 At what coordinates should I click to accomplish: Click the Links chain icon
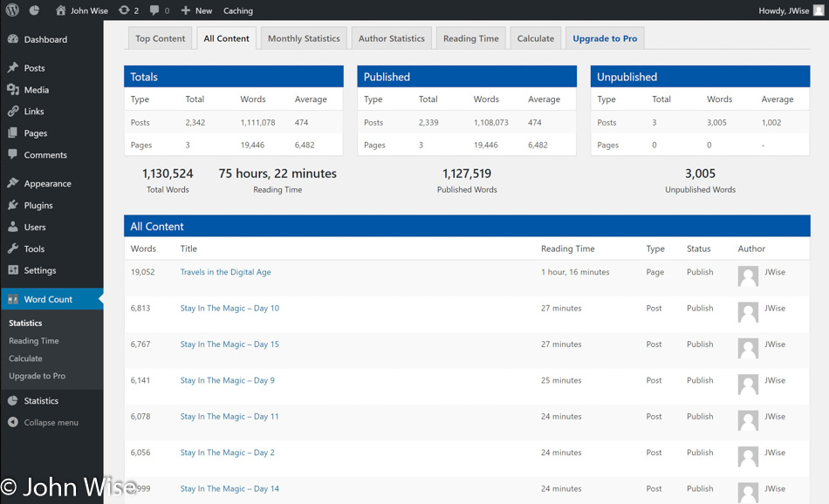(13, 112)
